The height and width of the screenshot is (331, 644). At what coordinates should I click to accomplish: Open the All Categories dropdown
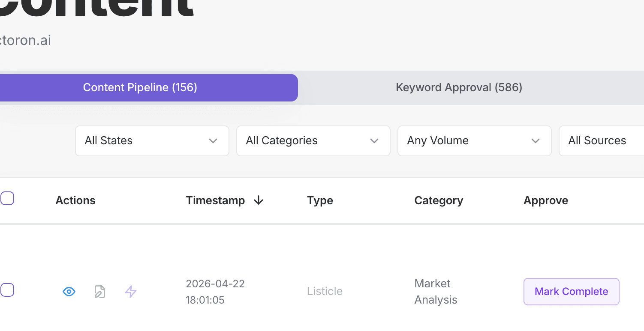pos(313,140)
